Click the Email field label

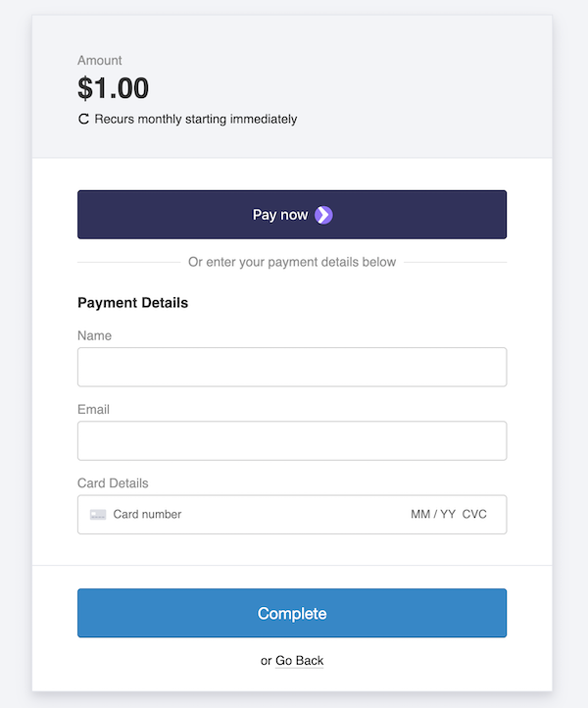pyautogui.click(x=94, y=409)
